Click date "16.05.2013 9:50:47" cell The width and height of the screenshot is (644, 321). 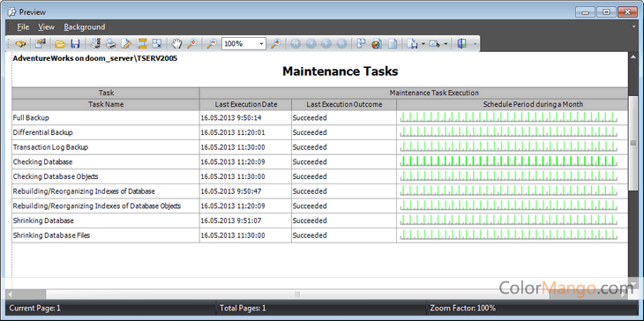point(245,191)
